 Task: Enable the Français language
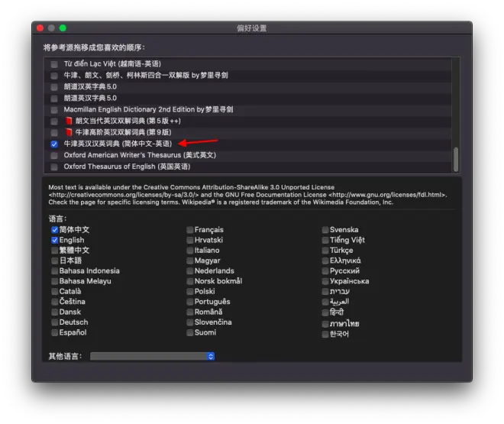190,230
